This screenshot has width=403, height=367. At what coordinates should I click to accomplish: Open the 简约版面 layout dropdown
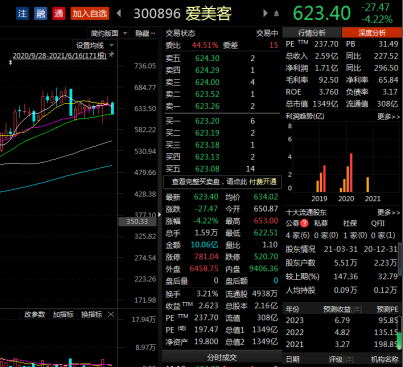pyautogui.click(x=109, y=33)
